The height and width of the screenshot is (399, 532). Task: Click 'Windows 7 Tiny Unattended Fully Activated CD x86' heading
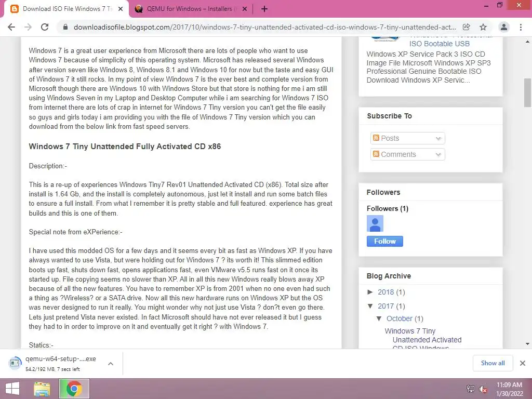click(125, 147)
